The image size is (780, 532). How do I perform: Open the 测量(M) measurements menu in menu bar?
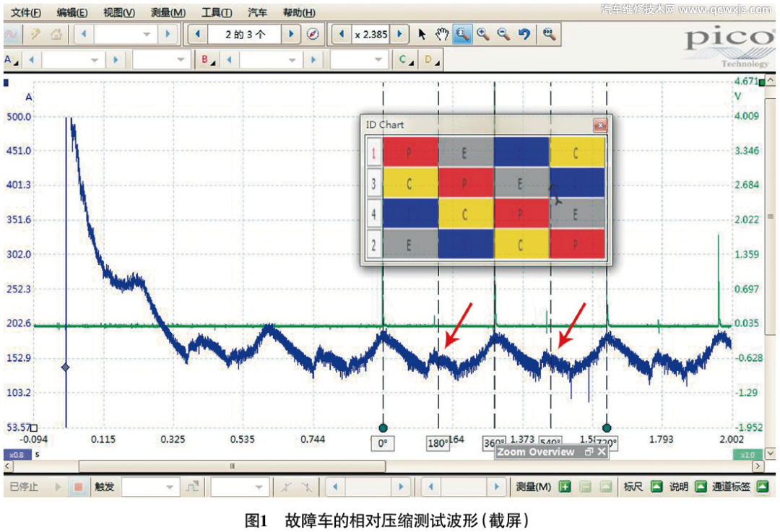tap(168, 13)
